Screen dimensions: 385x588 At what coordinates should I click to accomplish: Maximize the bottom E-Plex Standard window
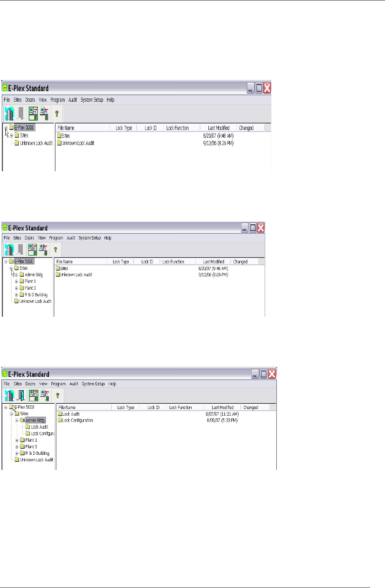pyautogui.click(x=264, y=373)
